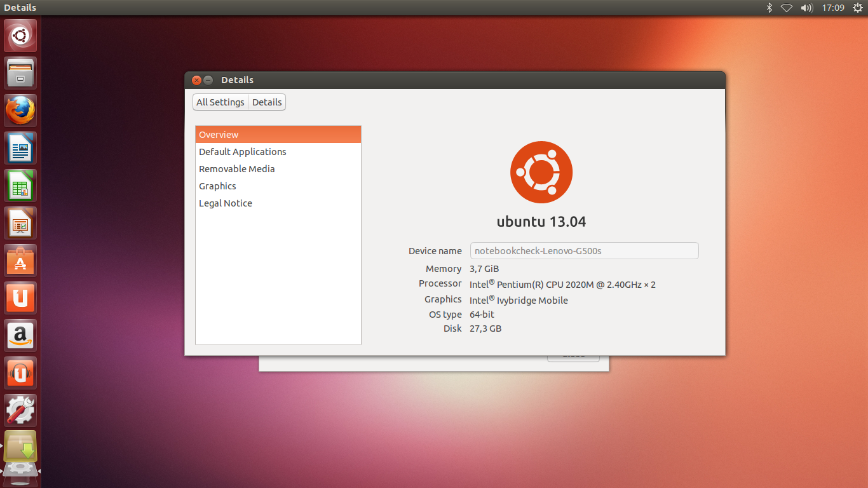The width and height of the screenshot is (868, 488).
Task: Launch the Files file manager
Action: click(20, 73)
